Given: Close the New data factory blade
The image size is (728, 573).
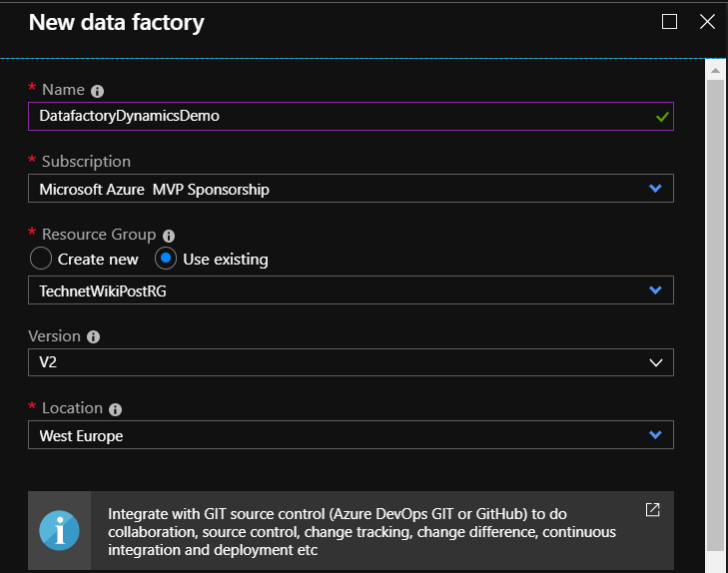Looking at the screenshot, I should click(707, 21).
